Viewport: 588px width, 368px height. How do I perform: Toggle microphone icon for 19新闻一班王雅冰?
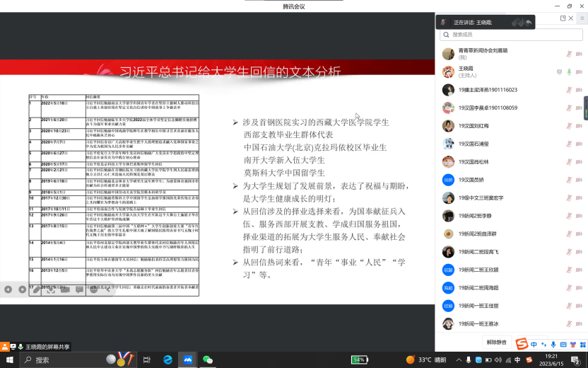tap(569, 323)
